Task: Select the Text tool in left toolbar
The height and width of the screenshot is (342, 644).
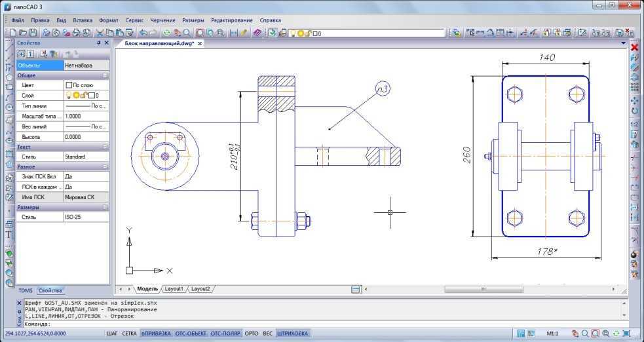Action: coord(9,234)
